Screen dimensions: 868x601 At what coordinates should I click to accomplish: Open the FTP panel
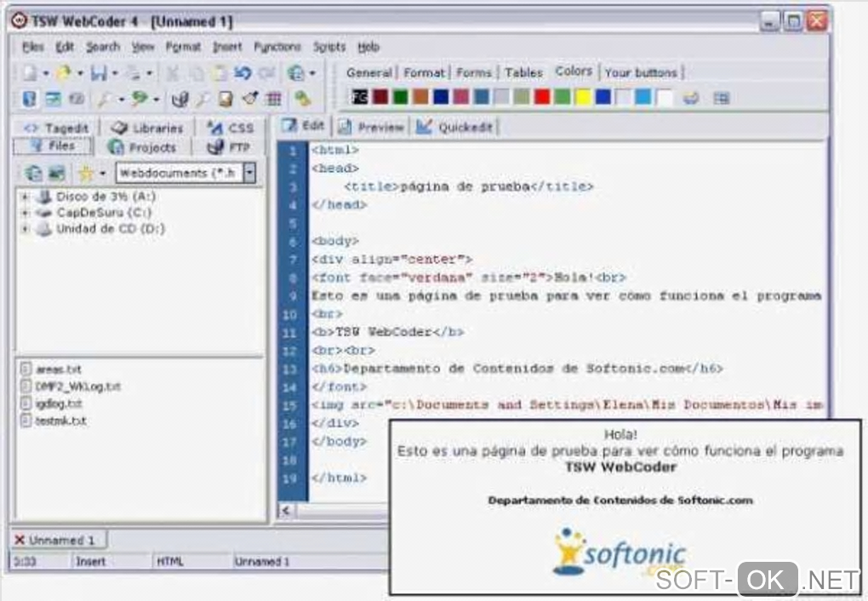tap(228, 147)
